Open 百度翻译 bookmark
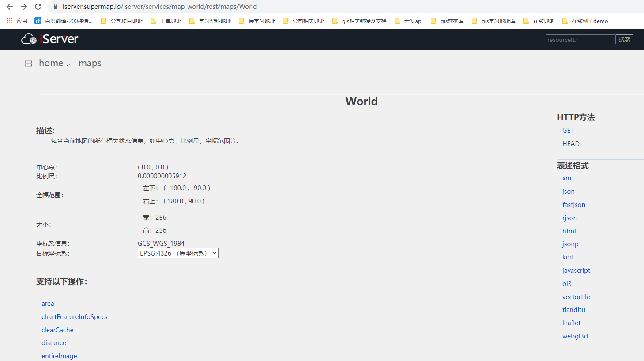The width and height of the screenshot is (644, 361). (64, 21)
